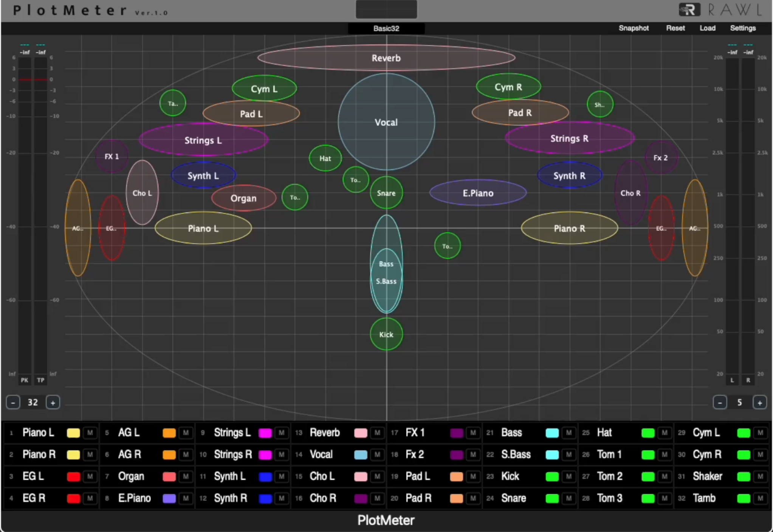
Task: Select the Kick circle in the plot
Action: point(386,334)
